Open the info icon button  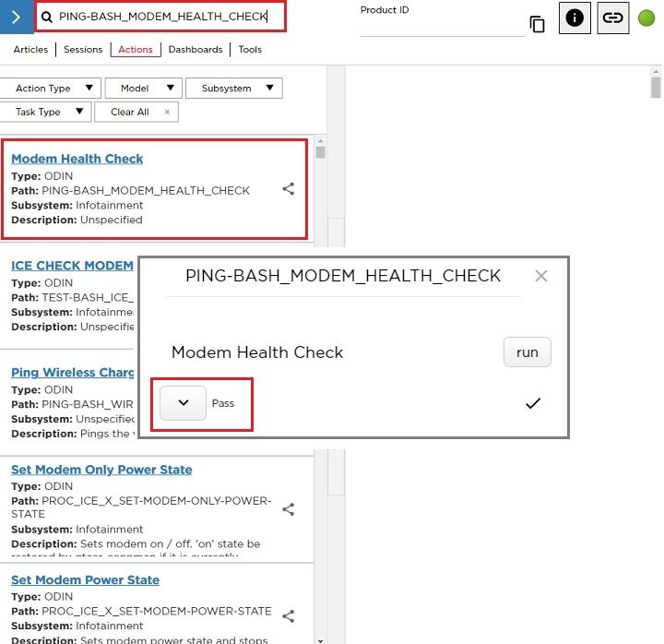click(x=575, y=18)
